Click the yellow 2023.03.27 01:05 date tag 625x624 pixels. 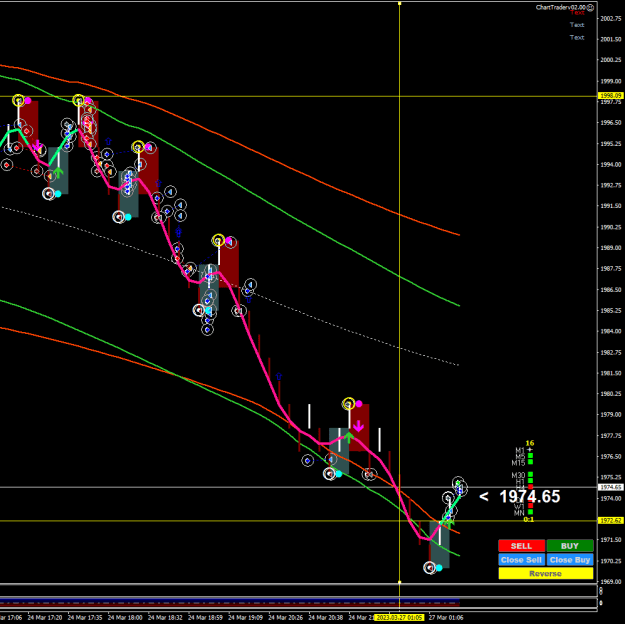pyautogui.click(x=399, y=618)
